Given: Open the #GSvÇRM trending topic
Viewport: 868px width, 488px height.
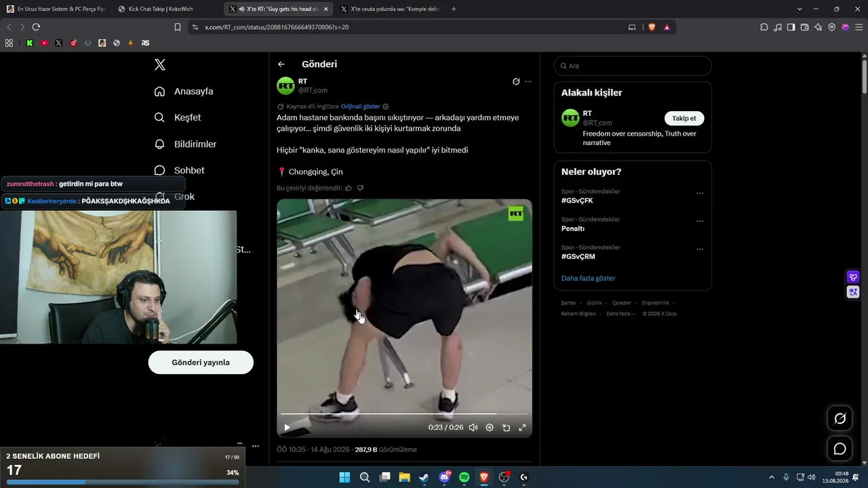Looking at the screenshot, I should [578, 257].
